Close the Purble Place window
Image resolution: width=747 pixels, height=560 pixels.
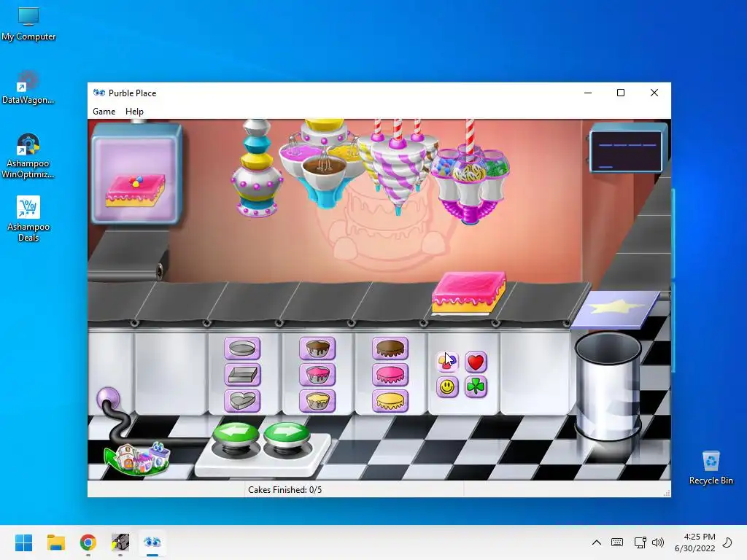654,93
